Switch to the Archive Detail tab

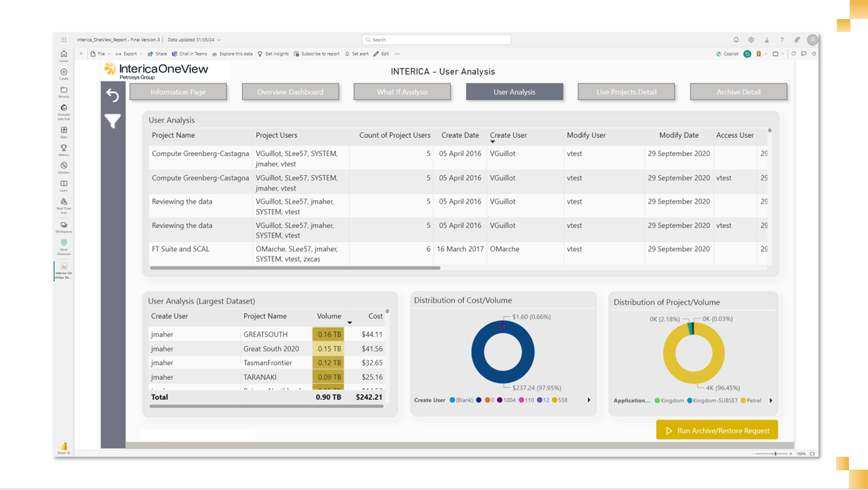coord(738,92)
